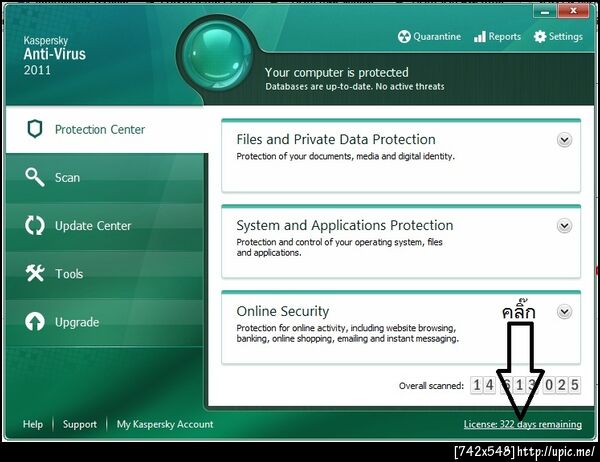The height and width of the screenshot is (462, 600).
Task: Switch to the Scan label
Action: [x=67, y=178]
